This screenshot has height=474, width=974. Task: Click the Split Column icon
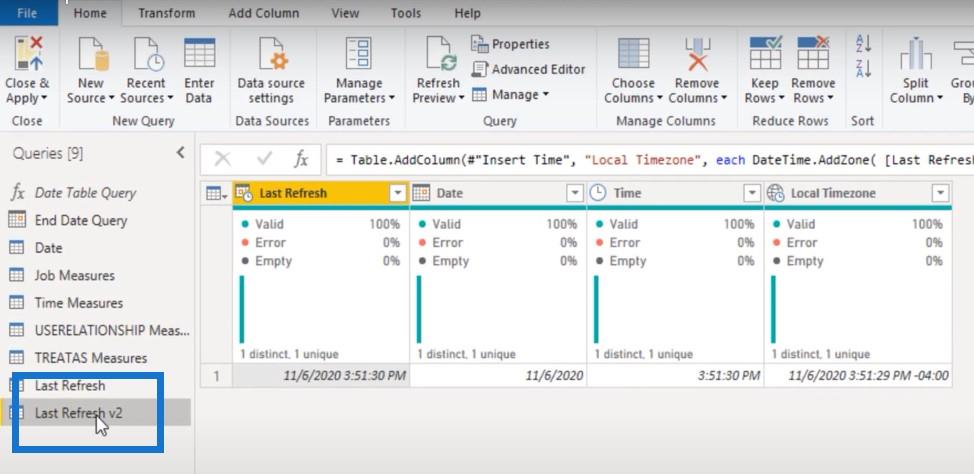coord(916,54)
